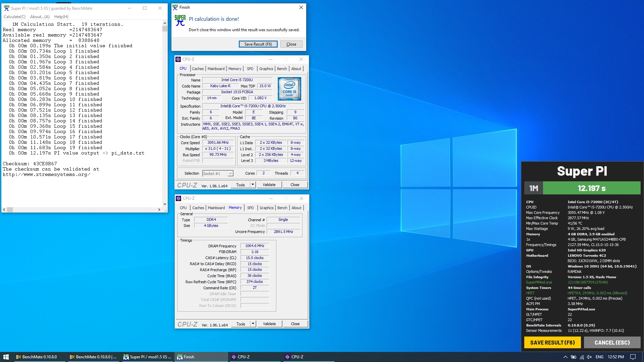Open clock showing 12:52 PM
This screenshot has height=362, width=644.
(616, 357)
